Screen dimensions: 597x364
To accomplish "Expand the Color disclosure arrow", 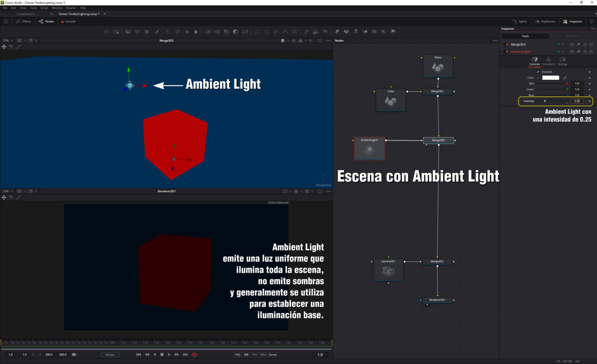I will pos(538,78).
